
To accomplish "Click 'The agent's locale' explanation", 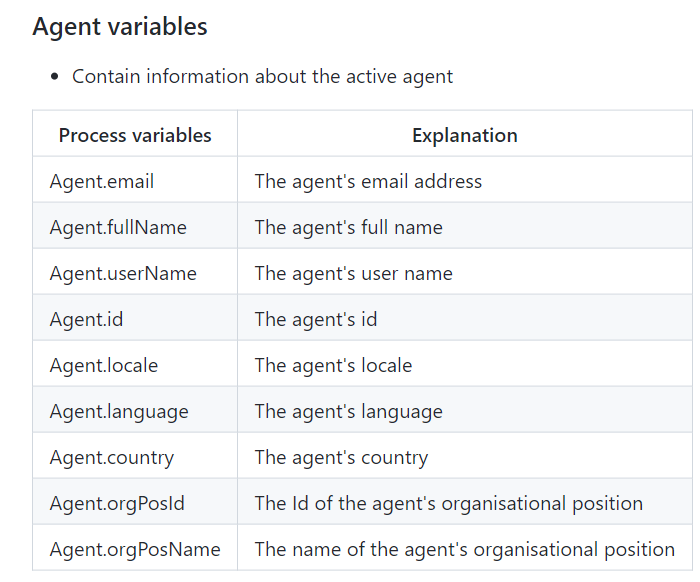I will [333, 365].
